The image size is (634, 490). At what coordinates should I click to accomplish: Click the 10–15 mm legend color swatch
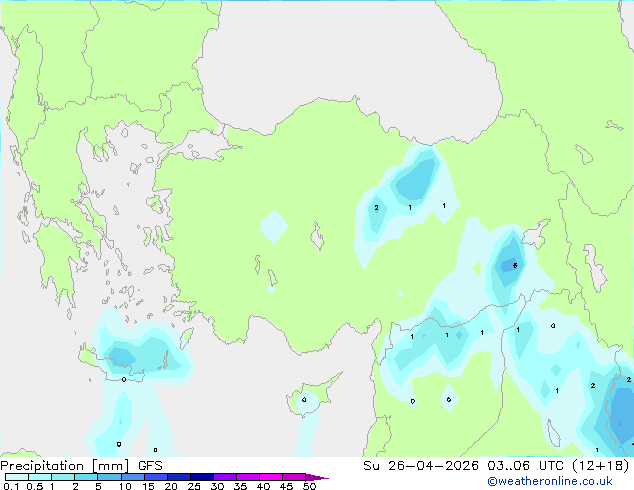tap(132, 477)
